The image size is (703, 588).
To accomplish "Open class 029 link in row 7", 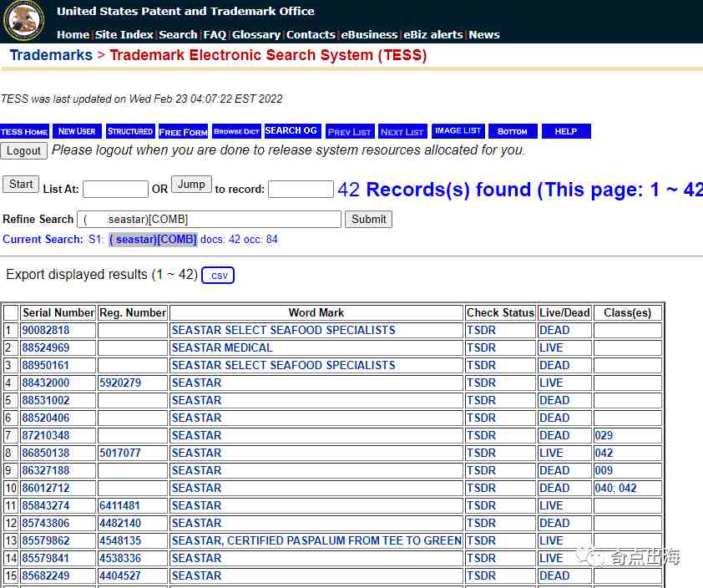I will click(x=604, y=435).
